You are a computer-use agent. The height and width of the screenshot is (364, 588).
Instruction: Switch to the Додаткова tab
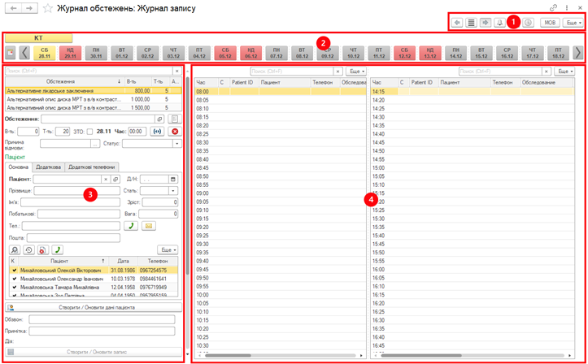pyautogui.click(x=48, y=167)
